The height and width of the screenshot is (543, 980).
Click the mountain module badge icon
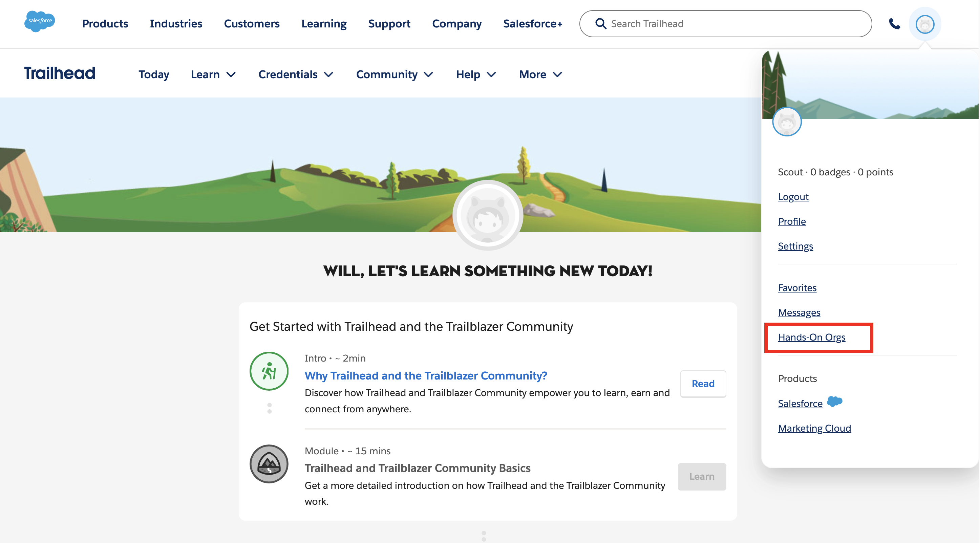pyautogui.click(x=269, y=463)
